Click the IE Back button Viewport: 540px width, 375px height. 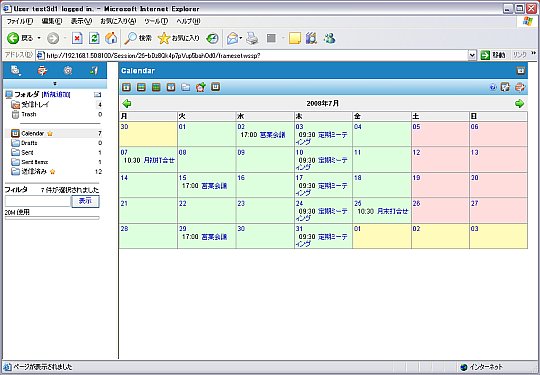(x=20, y=38)
